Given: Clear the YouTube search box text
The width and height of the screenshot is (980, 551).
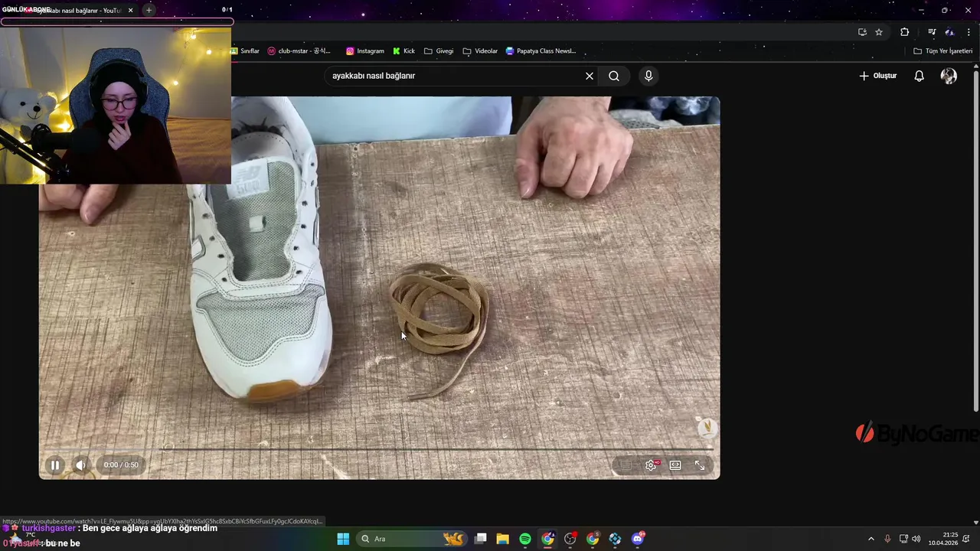Looking at the screenshot, I should coord(590,76).
